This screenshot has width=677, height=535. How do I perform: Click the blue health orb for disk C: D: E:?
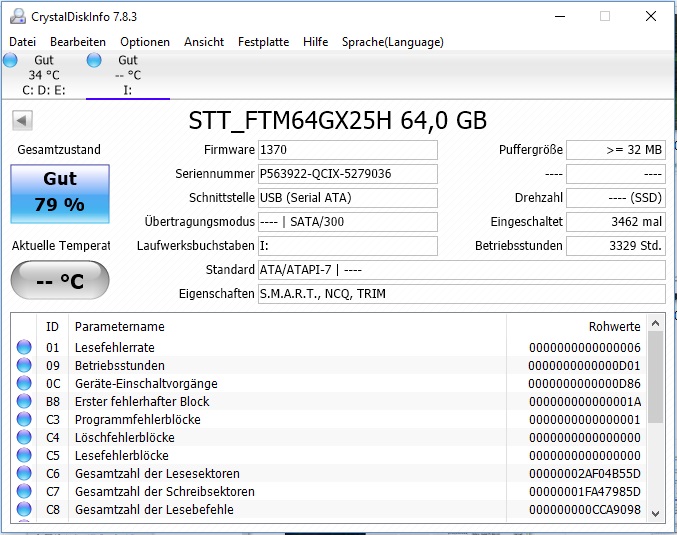pyautogui.click(x=10, y=60)
